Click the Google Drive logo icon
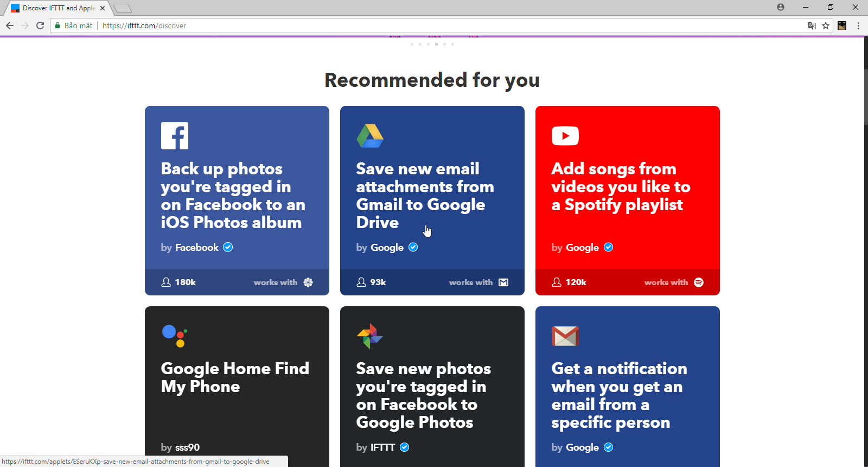 [x=370, y=136]
